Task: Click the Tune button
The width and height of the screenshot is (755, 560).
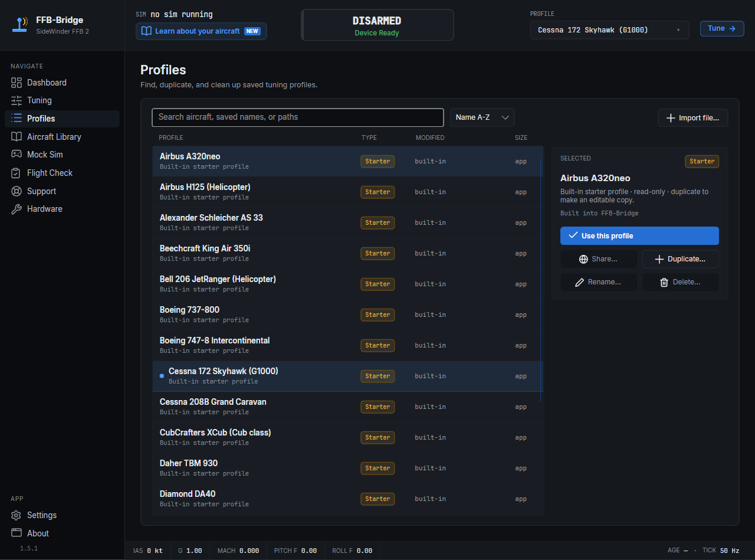Action: pos(722,28)
